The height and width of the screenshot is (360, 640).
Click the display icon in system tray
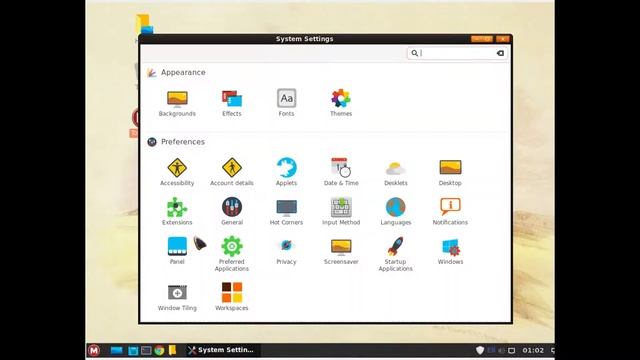coord(511,351)
